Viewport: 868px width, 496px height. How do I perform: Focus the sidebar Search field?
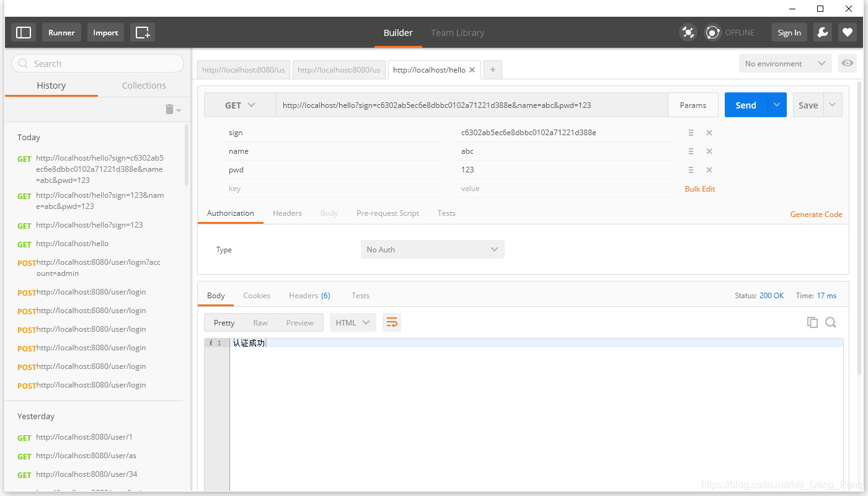[x=98, y=63]
